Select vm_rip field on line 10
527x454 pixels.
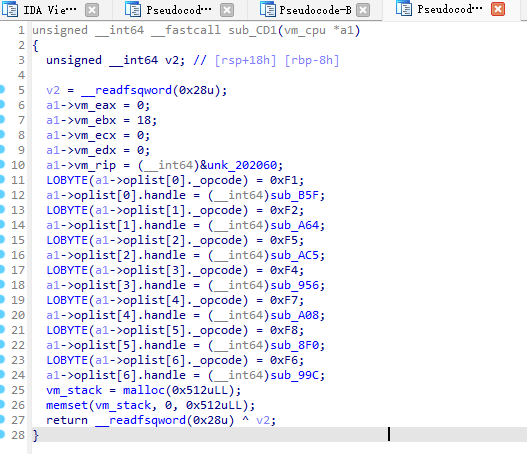pos(95,165)
